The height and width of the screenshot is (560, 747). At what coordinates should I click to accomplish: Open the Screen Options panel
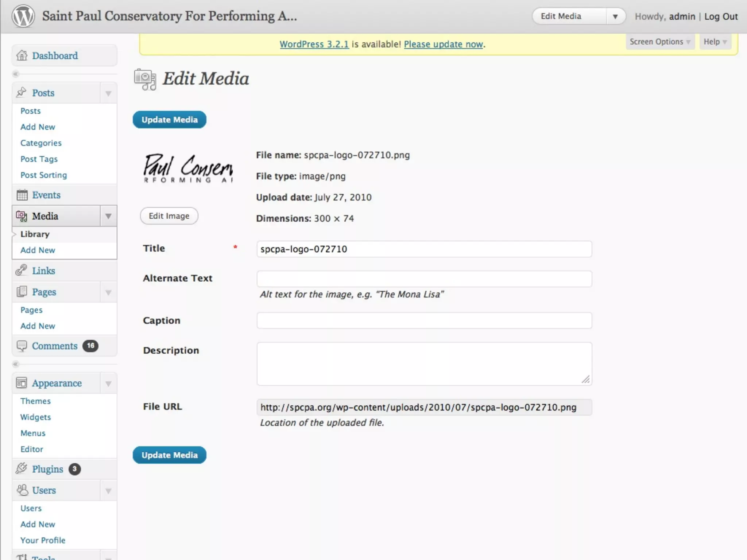[x=659, y=42]
